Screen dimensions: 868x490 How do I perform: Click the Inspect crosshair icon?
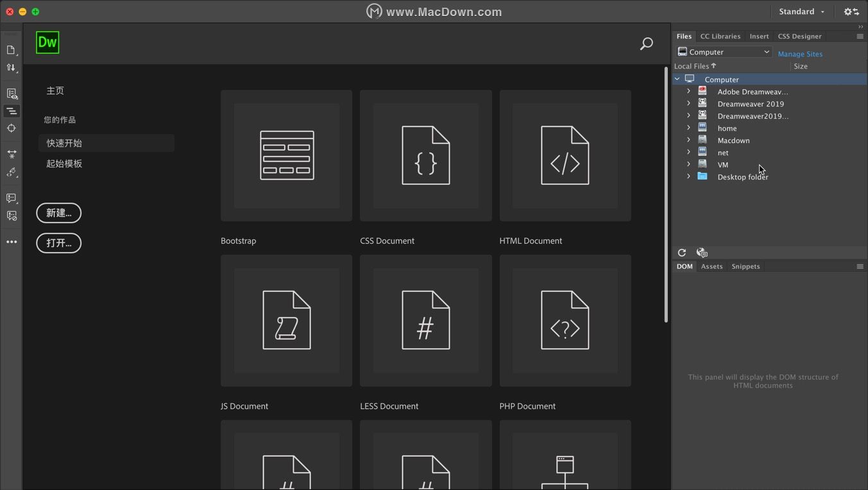11,128
